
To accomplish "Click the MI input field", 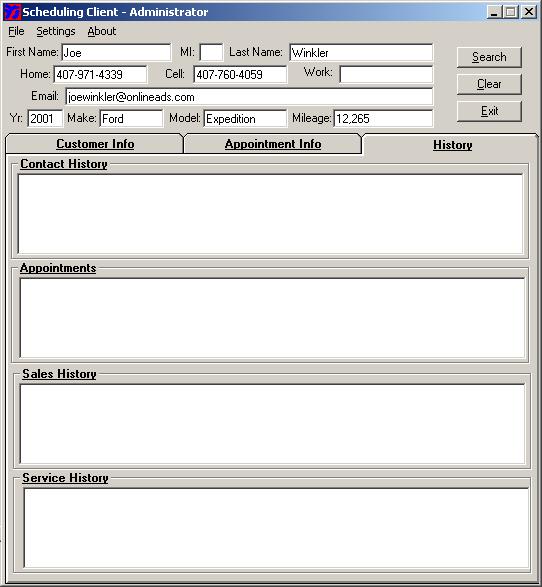I will (211, 53).
